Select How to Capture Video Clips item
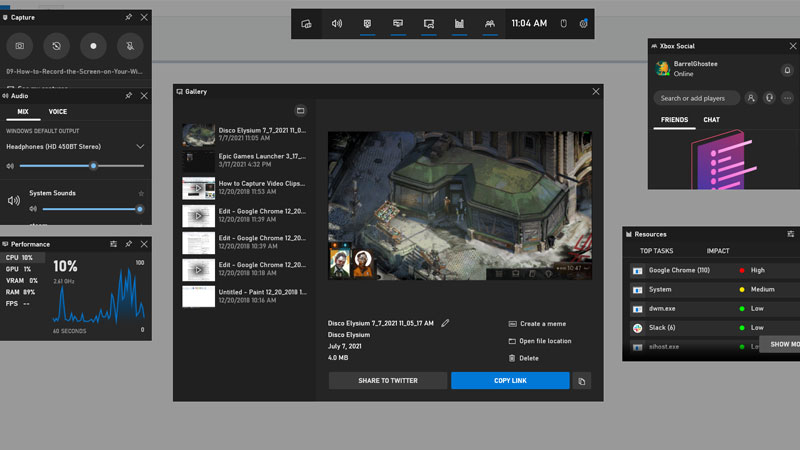The image size is (800, 450). tap(244, 188)
